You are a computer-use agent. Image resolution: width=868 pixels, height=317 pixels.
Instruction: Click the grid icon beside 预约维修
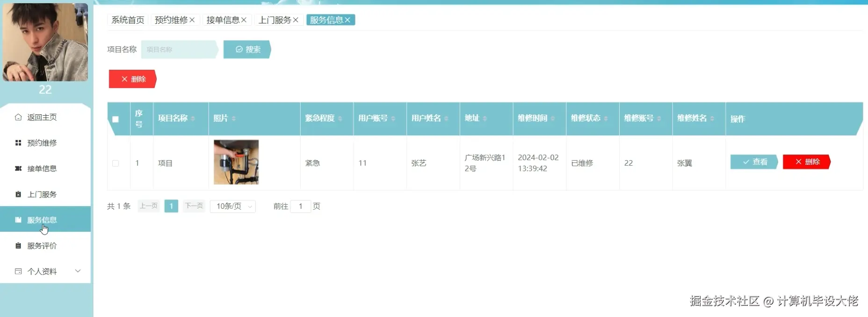pyautogui.click(x=18, y=143)
